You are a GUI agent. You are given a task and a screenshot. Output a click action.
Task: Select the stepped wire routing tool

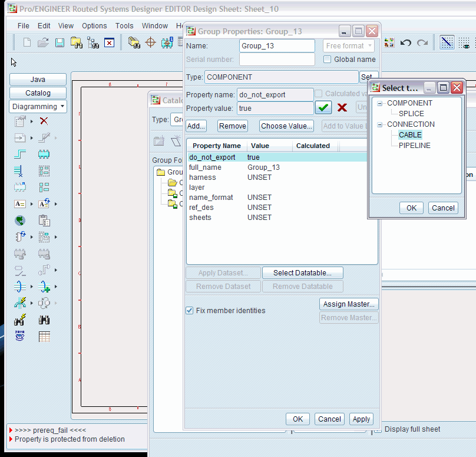pos(20,154)
